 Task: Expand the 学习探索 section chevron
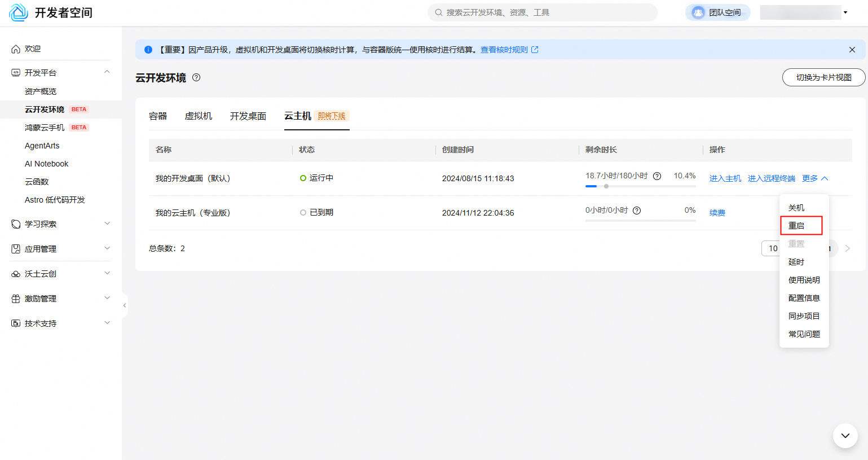tap(107, 224)
